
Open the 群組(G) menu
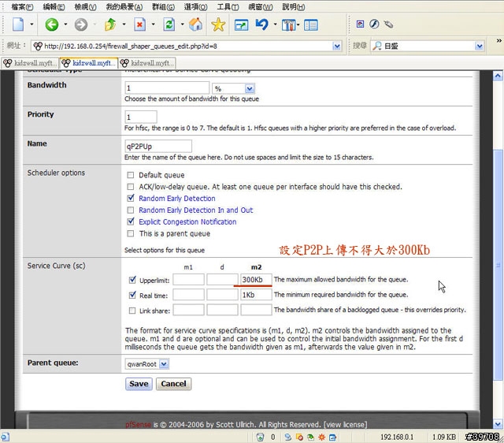[163, 7]
